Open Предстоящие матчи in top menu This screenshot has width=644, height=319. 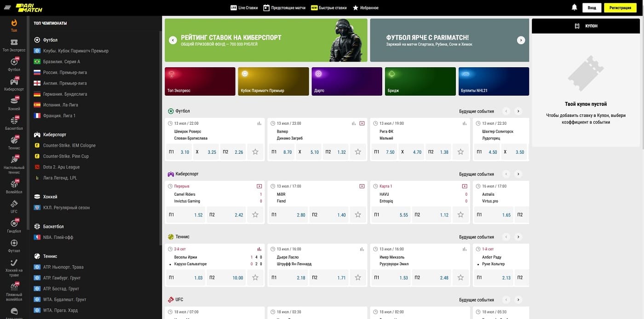point(284,8)
